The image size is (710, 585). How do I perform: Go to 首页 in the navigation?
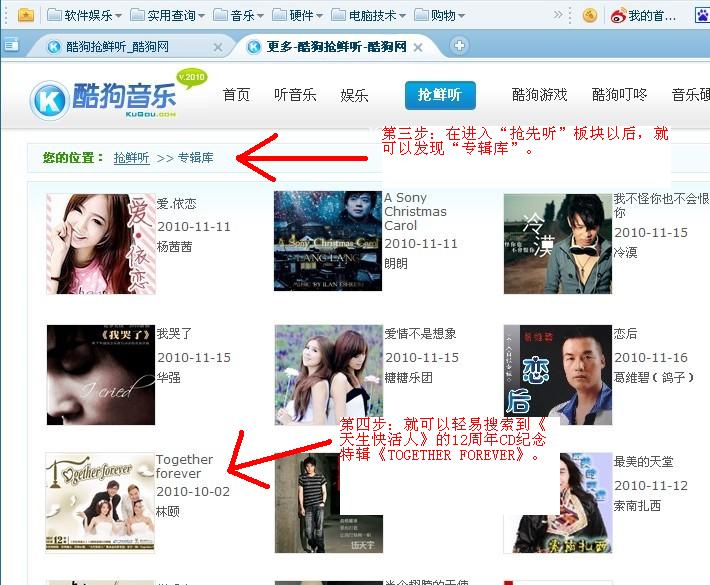[236, 95]
